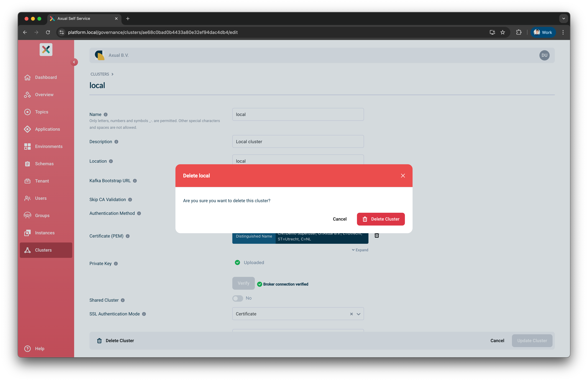Viewport: 588px width, 381px height.
Task: Navigate to Environments in the sidebar
Action: click(x=48, y=146)
